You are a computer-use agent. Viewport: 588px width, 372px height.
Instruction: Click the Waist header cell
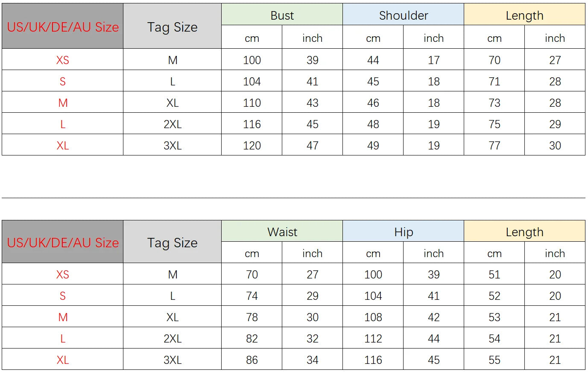point(282,231)
